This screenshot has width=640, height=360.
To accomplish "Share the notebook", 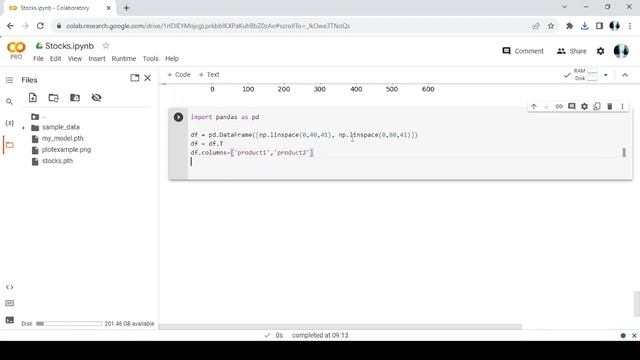I will coord(571,51).
